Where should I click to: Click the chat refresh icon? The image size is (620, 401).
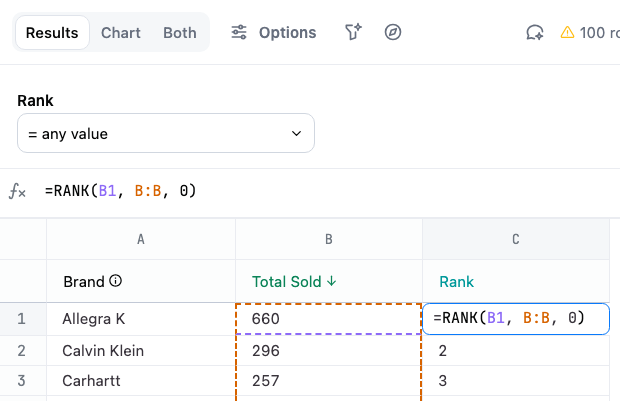(x=535, y=33)
